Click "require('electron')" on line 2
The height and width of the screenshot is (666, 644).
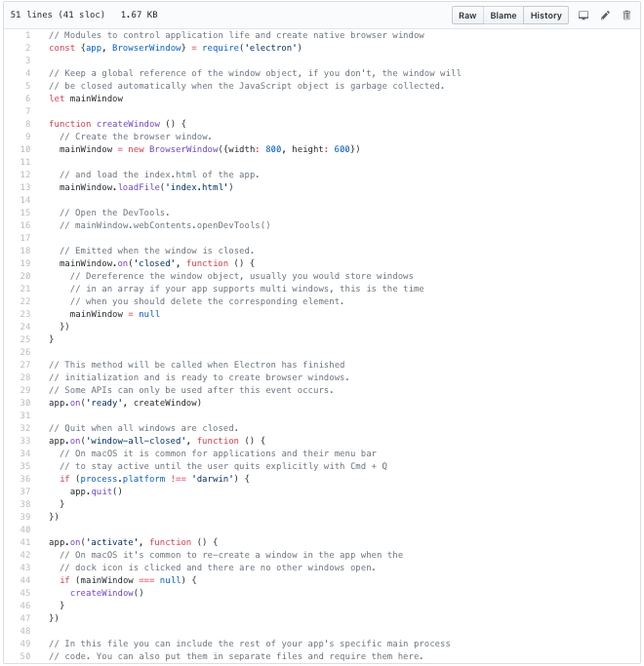pos(252,48)
